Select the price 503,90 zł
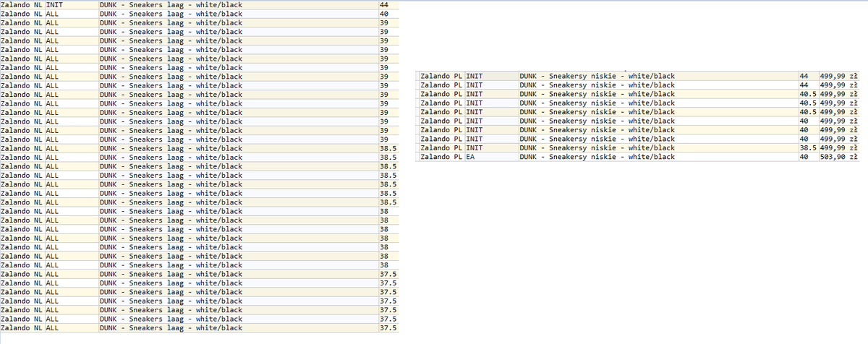Image resolution: width=868 pixels, height=344 pixels. tap(840, 157)
